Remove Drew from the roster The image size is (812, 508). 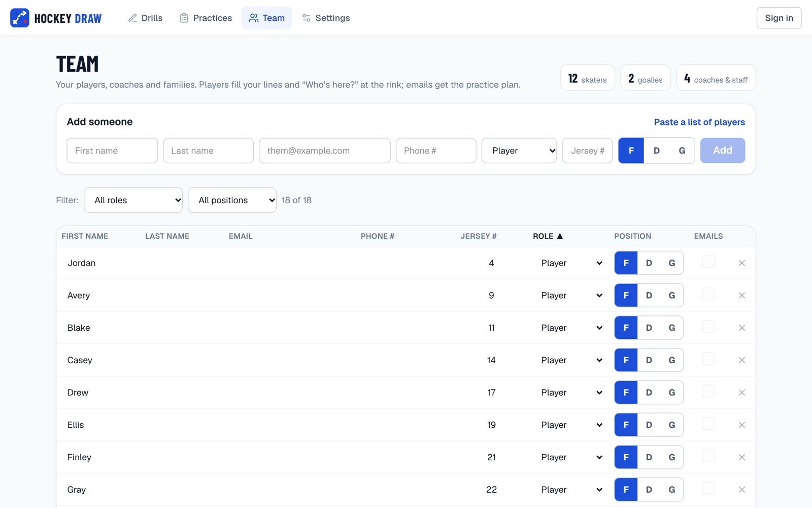pyautogui.click(x=741, y=393)
